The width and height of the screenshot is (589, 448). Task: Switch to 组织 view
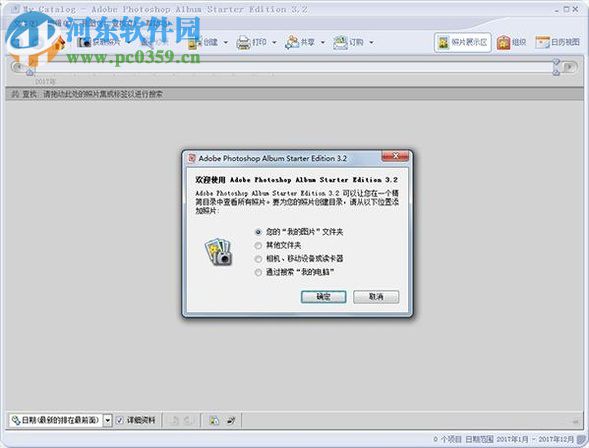511,42
